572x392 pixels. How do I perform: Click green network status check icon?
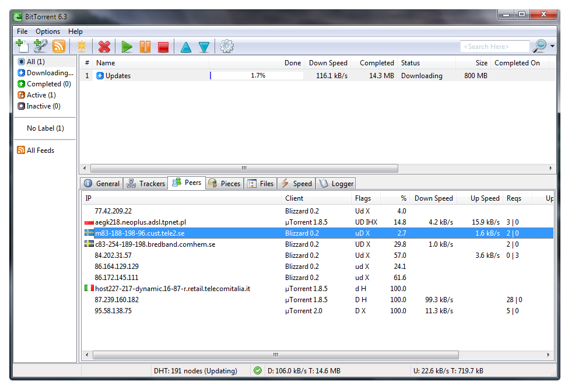258,371
